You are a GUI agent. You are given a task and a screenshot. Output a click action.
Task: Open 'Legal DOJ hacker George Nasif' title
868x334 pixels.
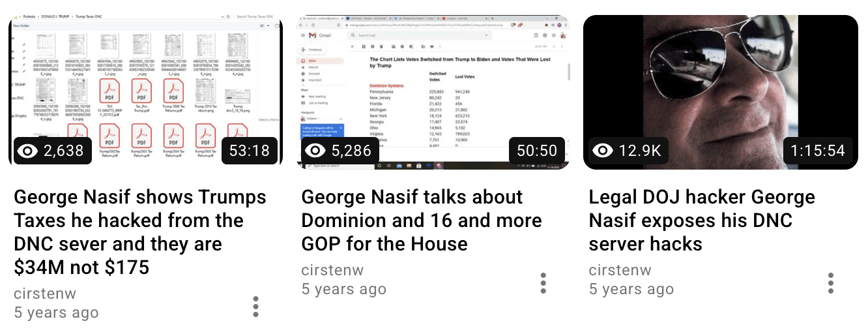(702, 220)
